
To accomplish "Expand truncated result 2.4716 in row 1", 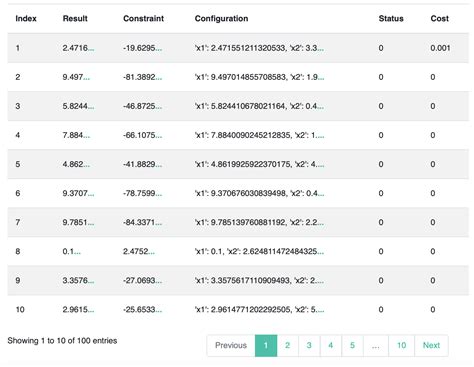I will (91, 48).
